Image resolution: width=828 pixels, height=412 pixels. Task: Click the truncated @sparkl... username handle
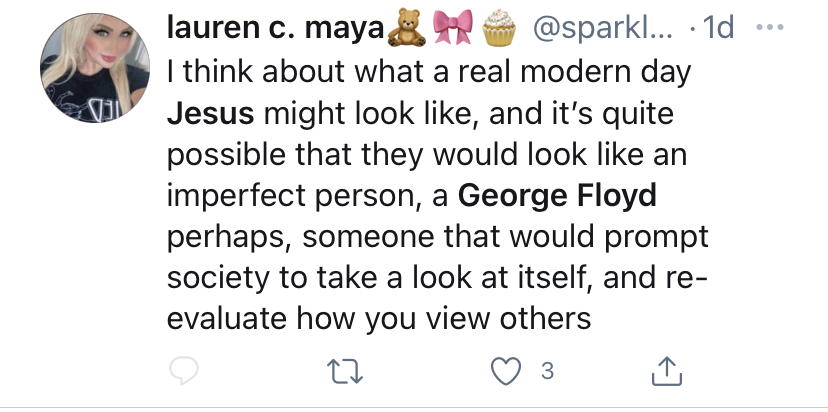coord(602,29)
